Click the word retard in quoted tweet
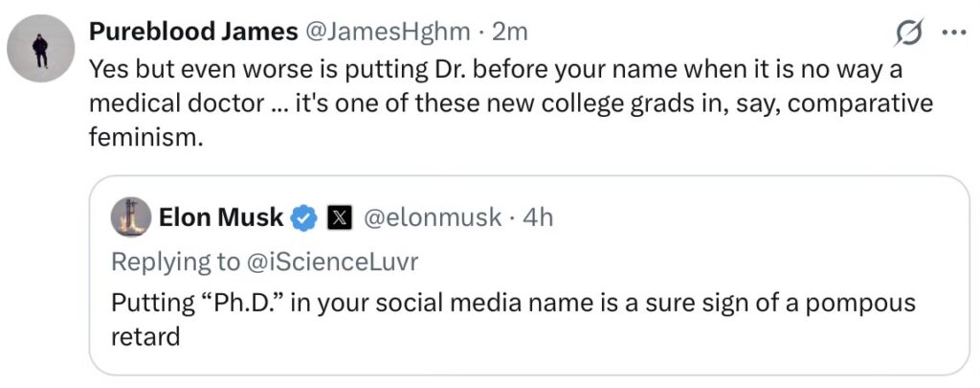Image resolution: width=980 pixels, height=388 pixels. click(x=145, y=336)
